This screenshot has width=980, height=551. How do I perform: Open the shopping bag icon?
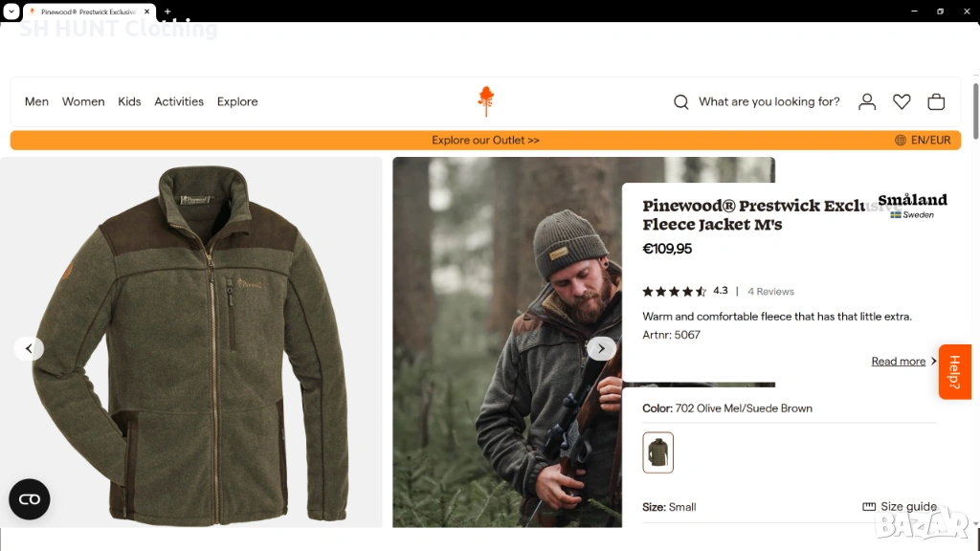[x=936, y=102]
